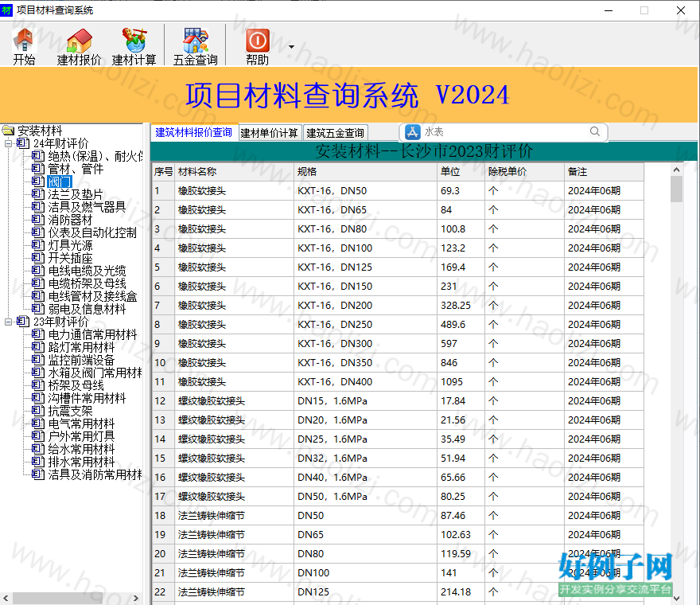700x605 pixels.
Task: Select 弱电及信息材料 tree item
Action: (87, 309)
